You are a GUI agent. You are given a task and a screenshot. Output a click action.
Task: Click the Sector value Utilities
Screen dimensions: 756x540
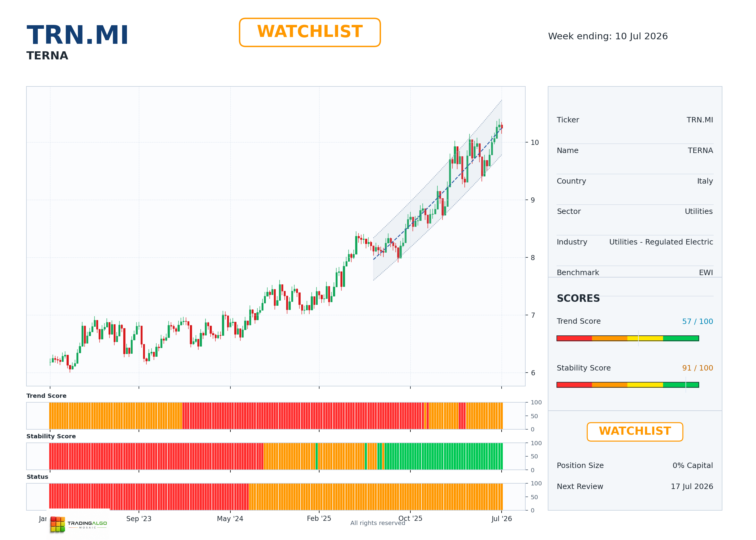coord(698,211)
